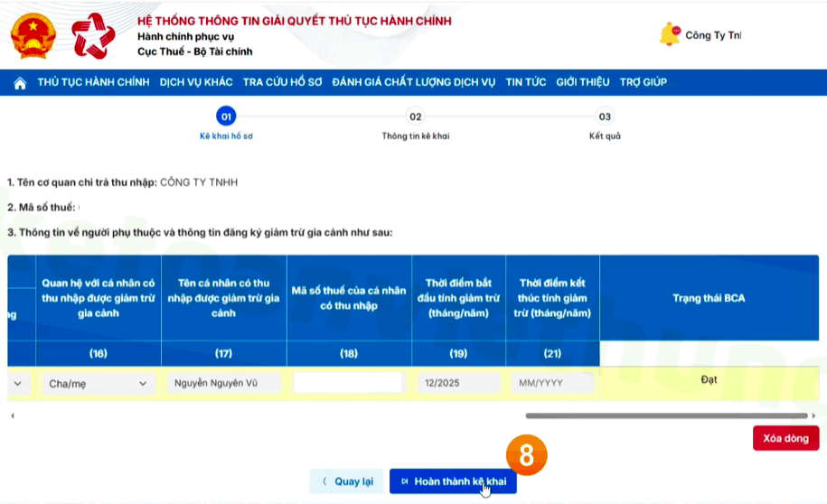Open TRỢ GIÚP menu
827x504 pixels.
644,82
